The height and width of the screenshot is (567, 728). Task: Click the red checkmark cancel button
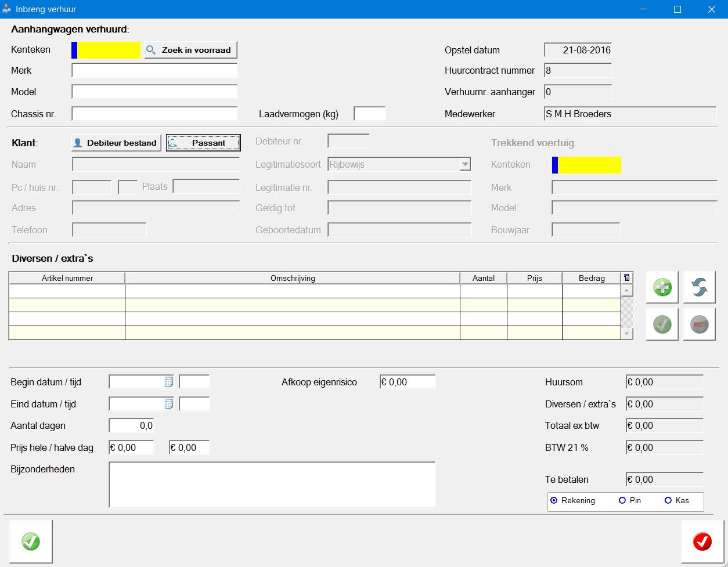pyautogui.click(x=702, y=541)
